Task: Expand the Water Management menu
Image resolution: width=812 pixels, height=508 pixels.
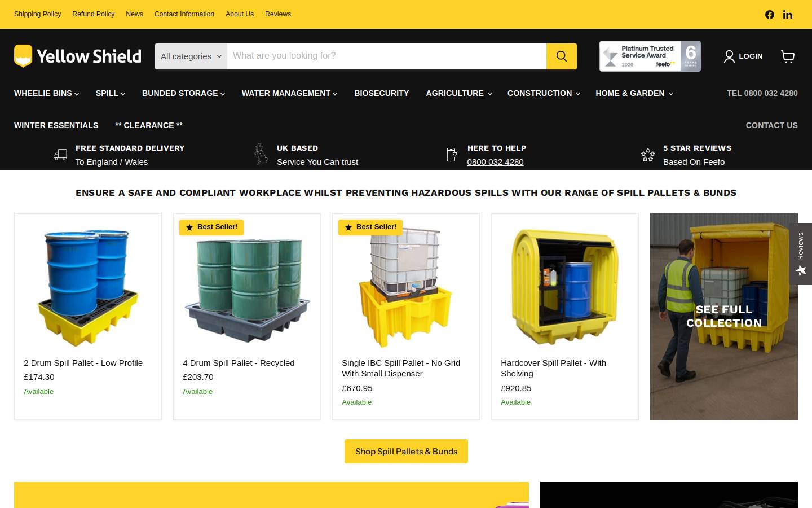Action: (x=289, y=93)
